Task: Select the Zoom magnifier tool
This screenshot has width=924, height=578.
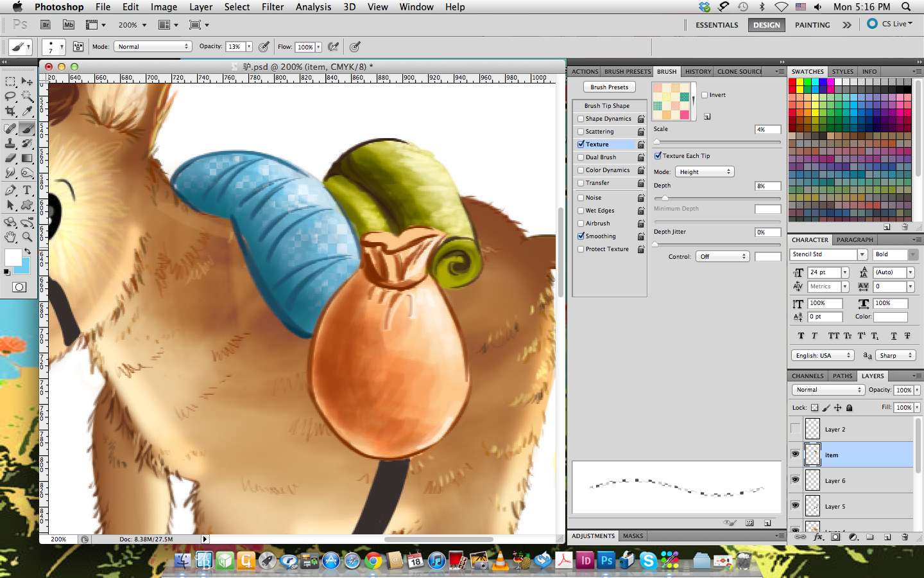Action: coord(27,237)
